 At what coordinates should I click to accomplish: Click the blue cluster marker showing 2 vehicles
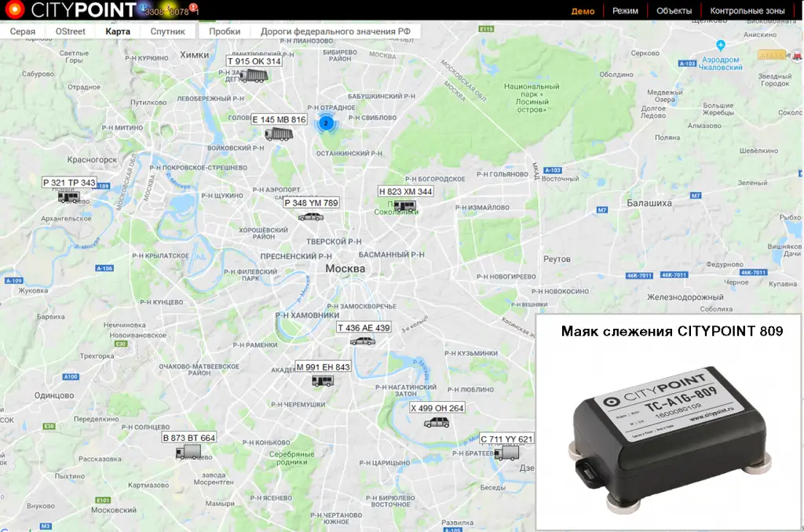pos(327,123)
